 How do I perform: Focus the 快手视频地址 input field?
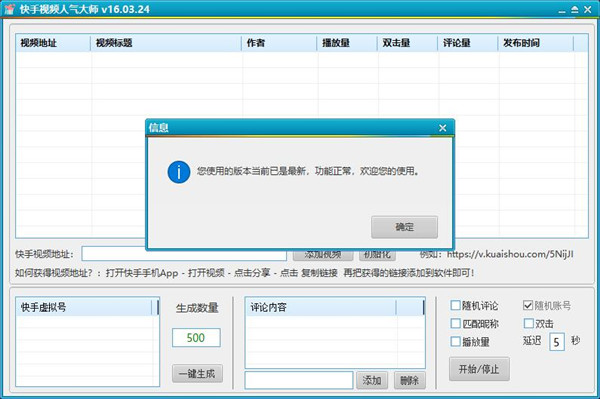click(184, 254)
